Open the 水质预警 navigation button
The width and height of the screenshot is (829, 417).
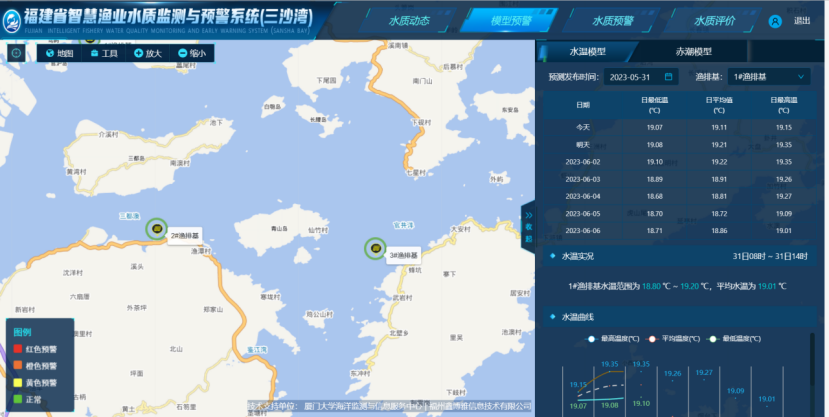pos(613,21)
